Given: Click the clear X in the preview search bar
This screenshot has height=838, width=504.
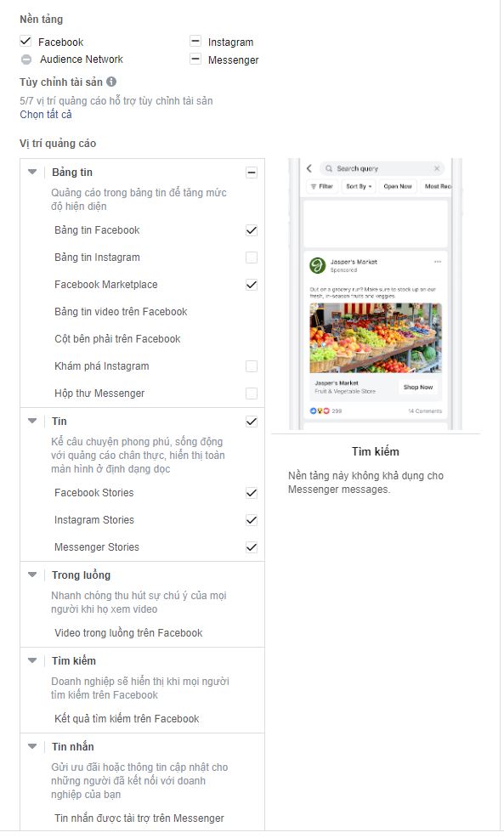Looking at the screenshot, I should point(437,168).
